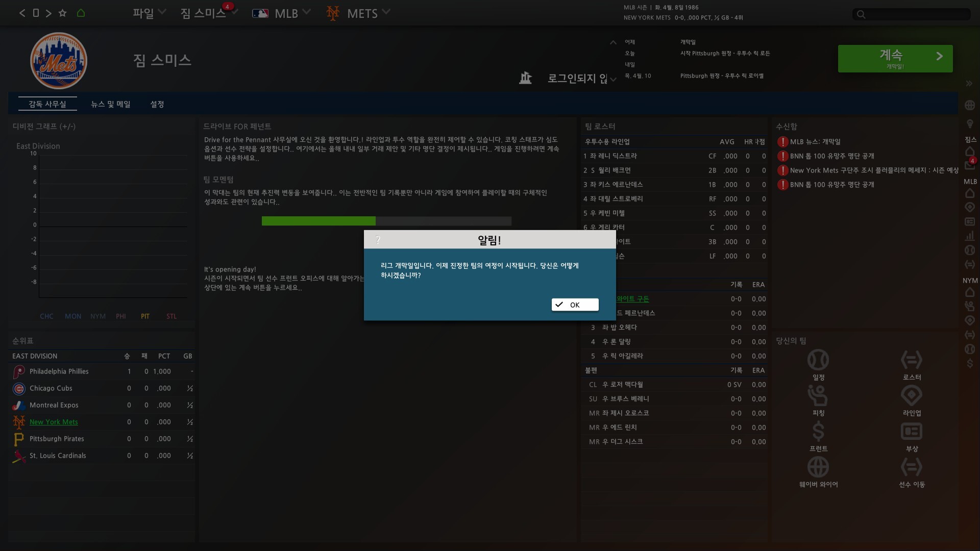Click OK in the 알림 dialog
Image resolution: width=980 pixels, height=551 pixels.
click(575, 305)
